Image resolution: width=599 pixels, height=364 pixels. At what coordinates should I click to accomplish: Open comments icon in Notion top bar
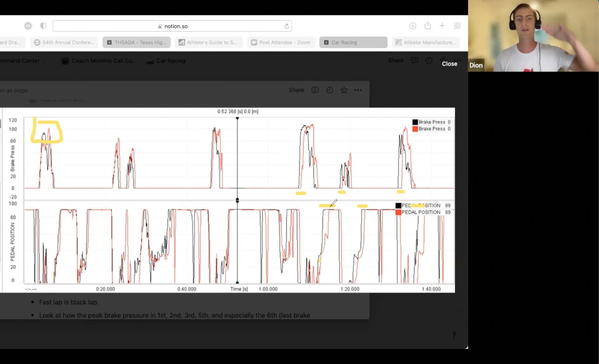tap(414, 61)
